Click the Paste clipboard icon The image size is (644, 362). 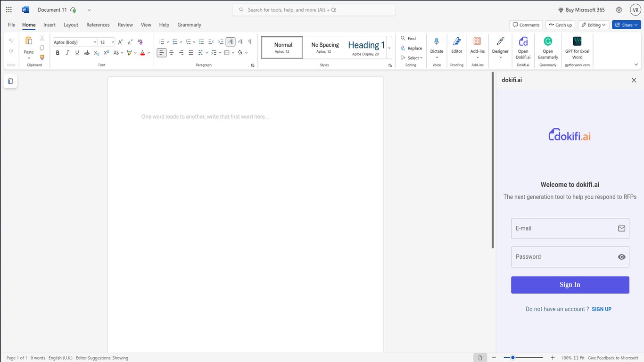29,41
